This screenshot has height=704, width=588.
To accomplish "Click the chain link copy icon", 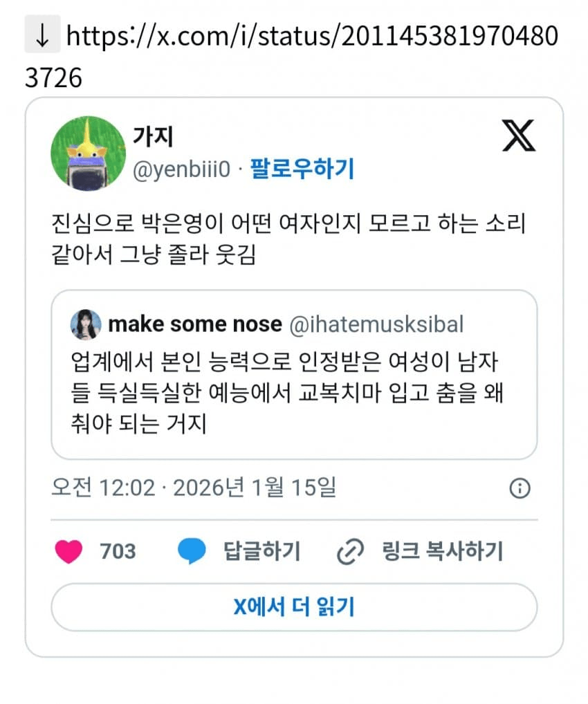I will click(x=350, y=552).
